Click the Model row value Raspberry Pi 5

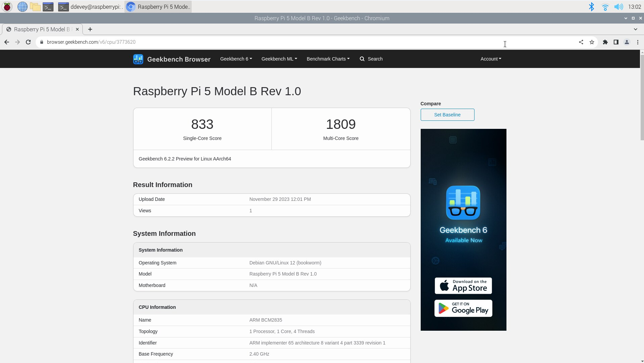283,274
